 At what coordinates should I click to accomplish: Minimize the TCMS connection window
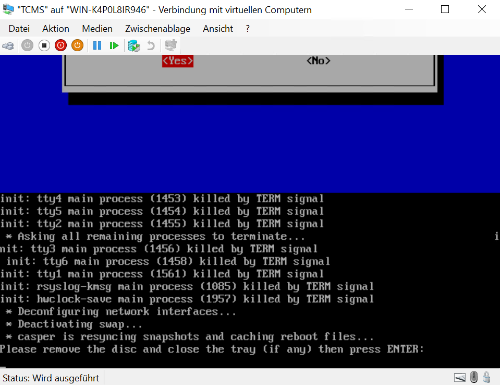pos(409,9)
